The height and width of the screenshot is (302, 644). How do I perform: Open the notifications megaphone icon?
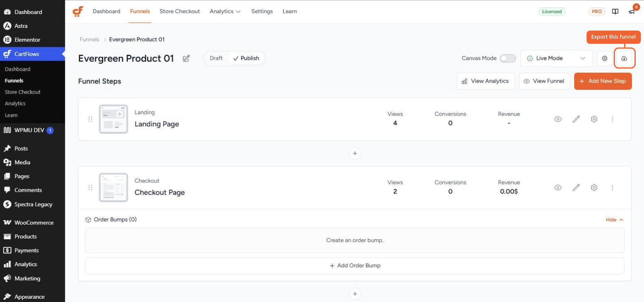click(632, 12)
